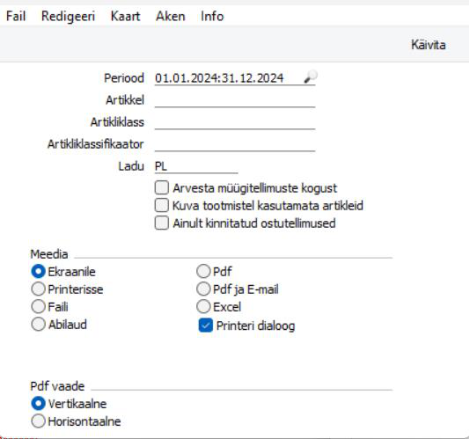470x439 pixels.
Task: Tick Ainult kinnitatud ostutellimused checkbox
Action: coord(162,223)
